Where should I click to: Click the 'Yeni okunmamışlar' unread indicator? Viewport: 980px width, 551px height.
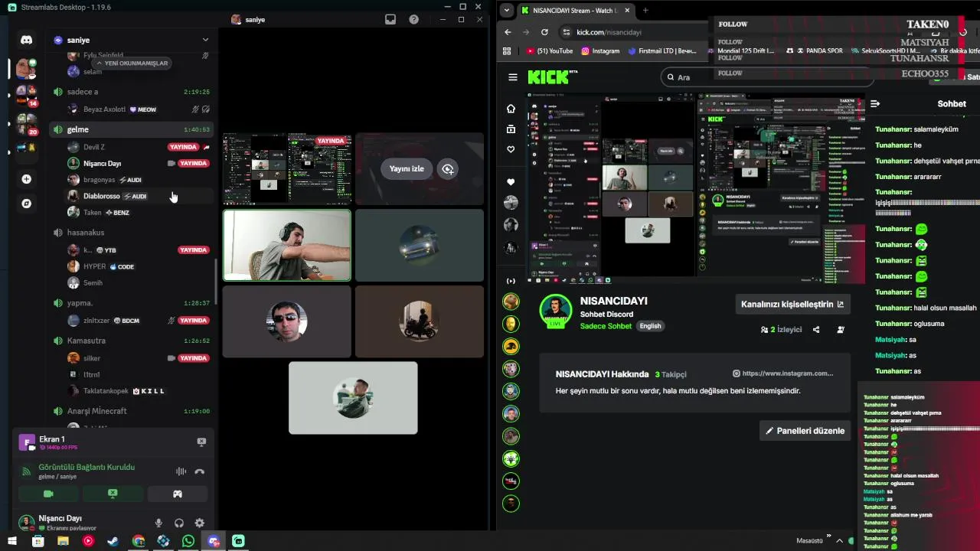(x=132, y=64)
